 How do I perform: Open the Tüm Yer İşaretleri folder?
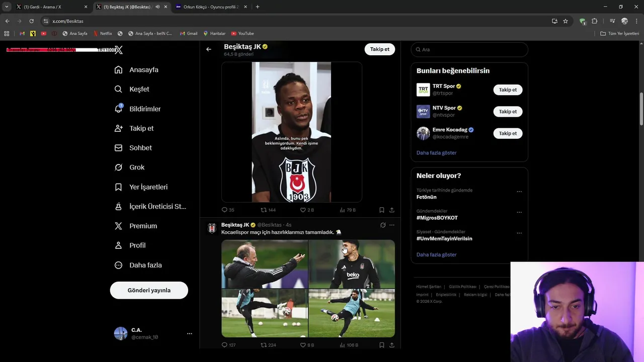click(x=620, y=34)
